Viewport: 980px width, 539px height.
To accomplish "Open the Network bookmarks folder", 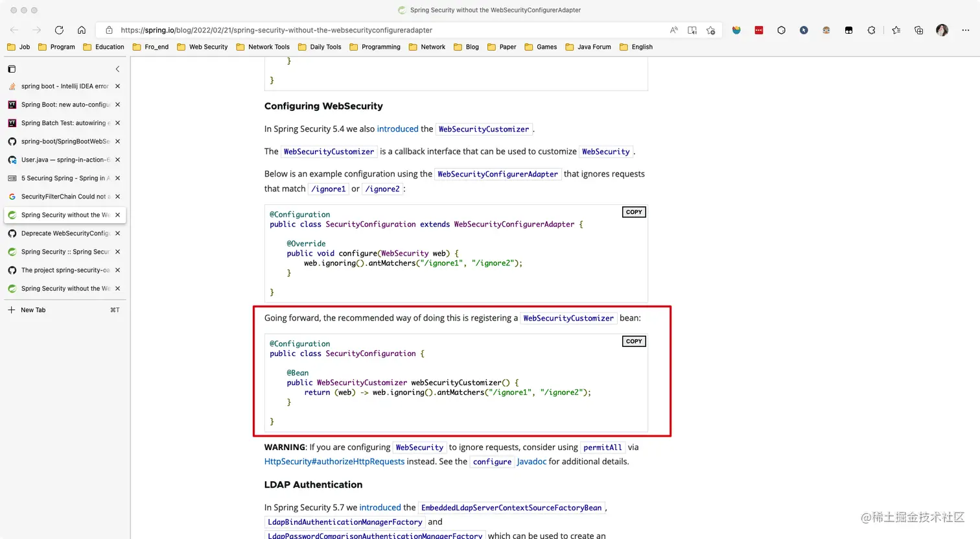I will (427, 47).
